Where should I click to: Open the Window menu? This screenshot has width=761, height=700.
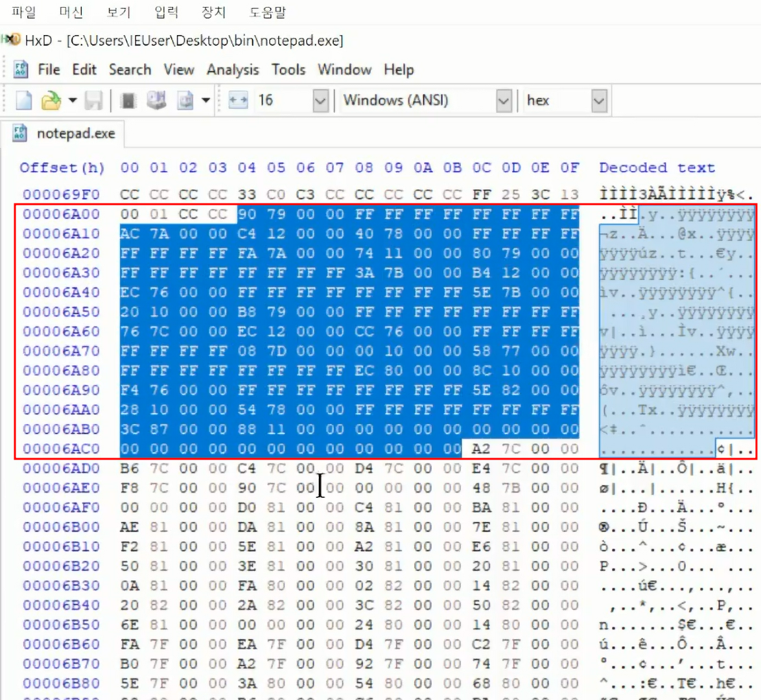pyautogui.click(x=345, y=70)
